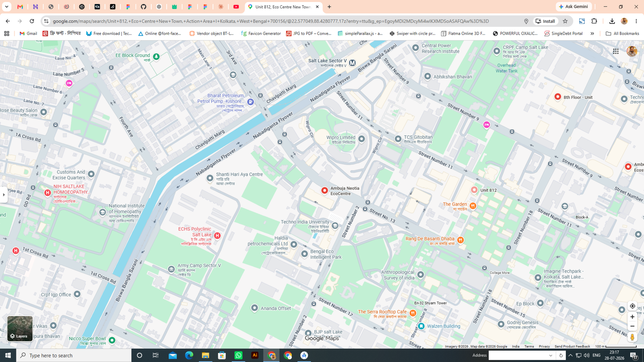
Task: Bookmark this page with the star
Action: [x=565, y=21]
